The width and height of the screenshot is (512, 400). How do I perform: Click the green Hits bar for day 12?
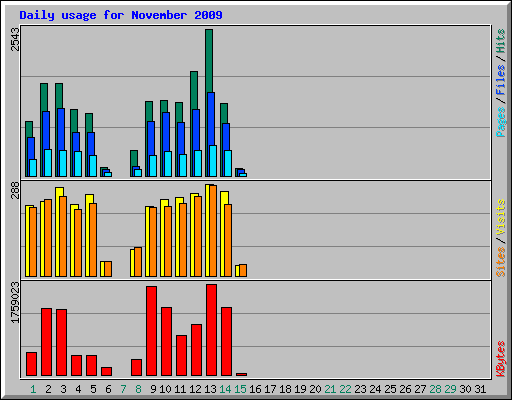pos(194,90)
